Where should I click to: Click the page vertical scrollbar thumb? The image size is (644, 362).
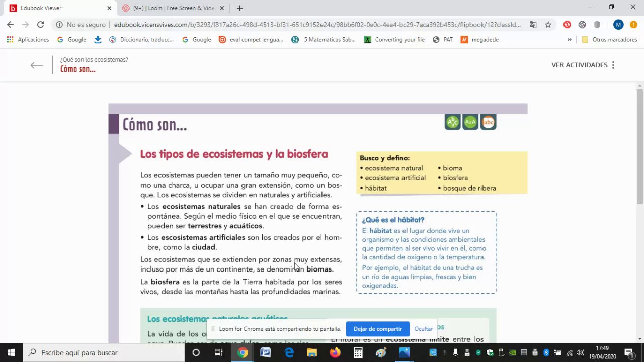639,147
